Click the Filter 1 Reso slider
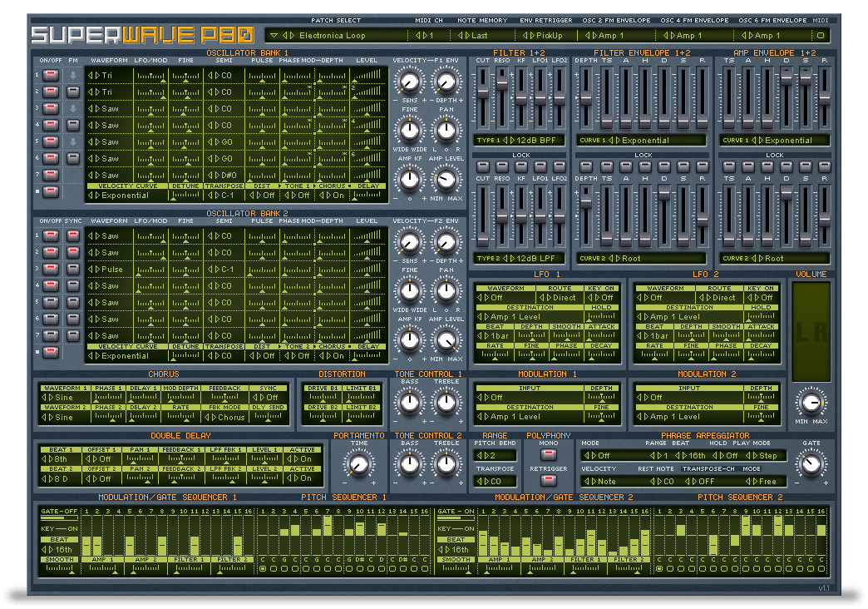Image resolution: width=868 pixels, height=609 pixels. [x=501, y=83]
